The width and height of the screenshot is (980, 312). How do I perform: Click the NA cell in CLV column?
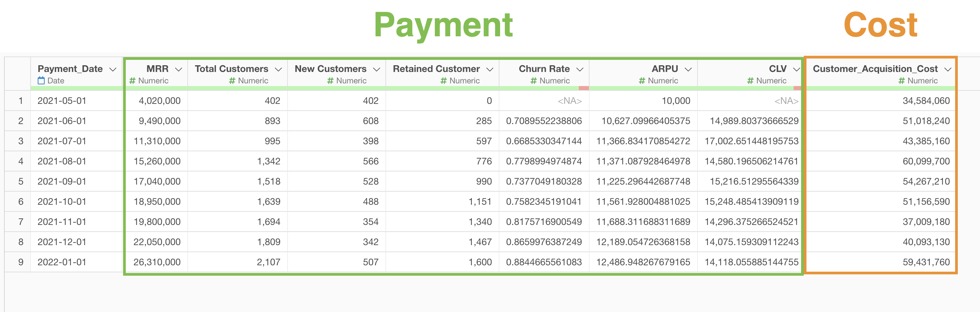(x=786, y=101)
